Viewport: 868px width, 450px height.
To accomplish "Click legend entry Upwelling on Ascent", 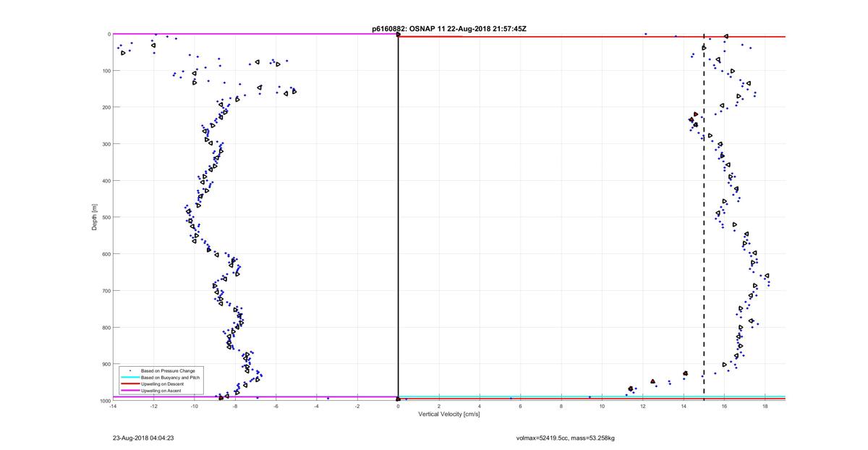I will click(161, 391).
